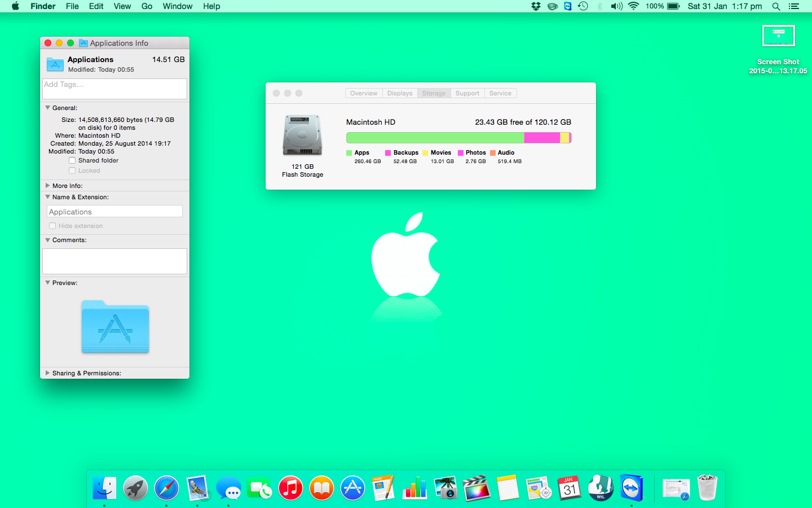Collapse the Name & Extension section
The image size is (812, 508).
[x=47, y=196]
